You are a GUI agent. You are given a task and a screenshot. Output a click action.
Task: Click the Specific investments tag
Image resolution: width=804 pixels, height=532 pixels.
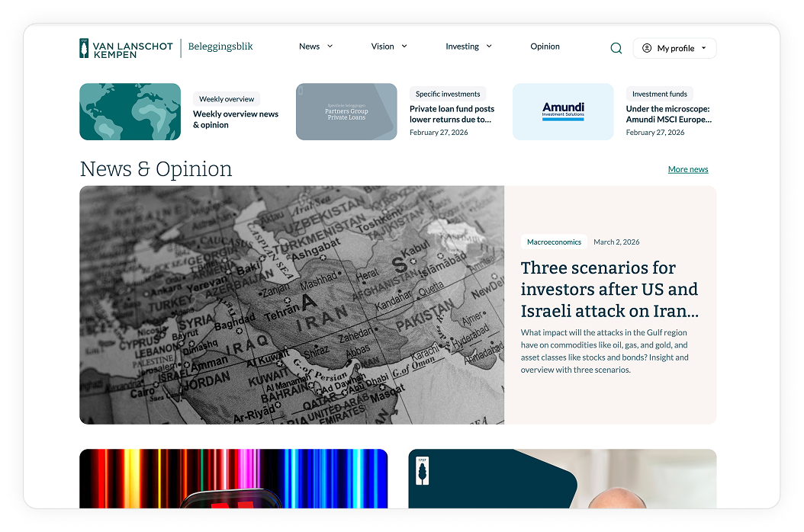coord(448,94)
